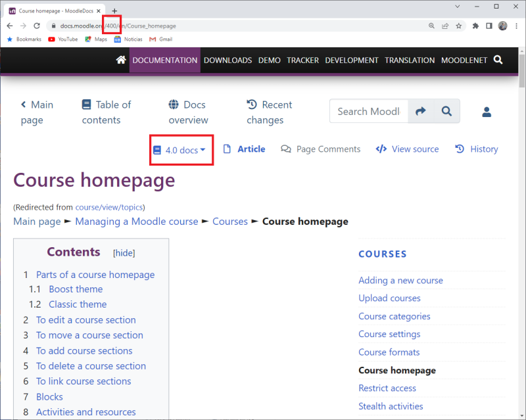Open Chrome extensions puzzle icon
This screenshot has width=526, height=420.
475,26
